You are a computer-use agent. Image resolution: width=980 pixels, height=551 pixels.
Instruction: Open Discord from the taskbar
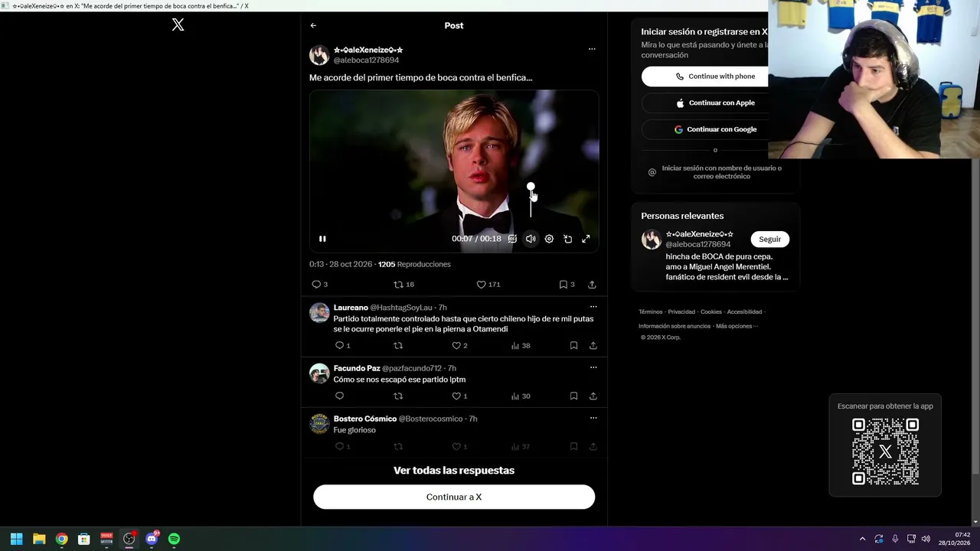152,539
